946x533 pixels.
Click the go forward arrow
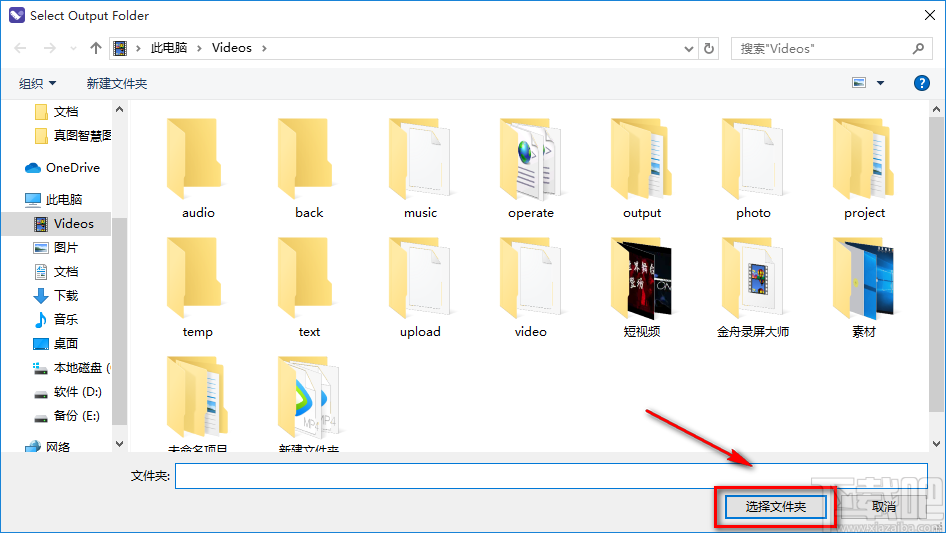click(x=49, y=48)
